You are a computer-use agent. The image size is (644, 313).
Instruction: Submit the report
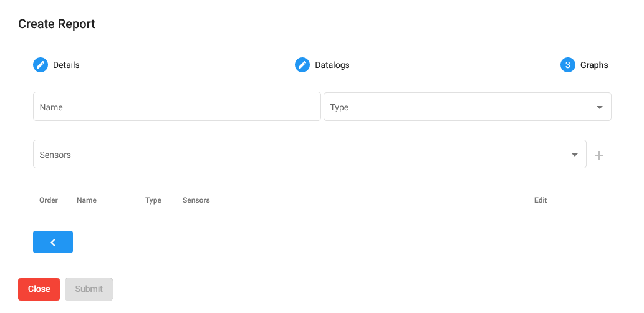pyautogui.click(x=89, y=289)
